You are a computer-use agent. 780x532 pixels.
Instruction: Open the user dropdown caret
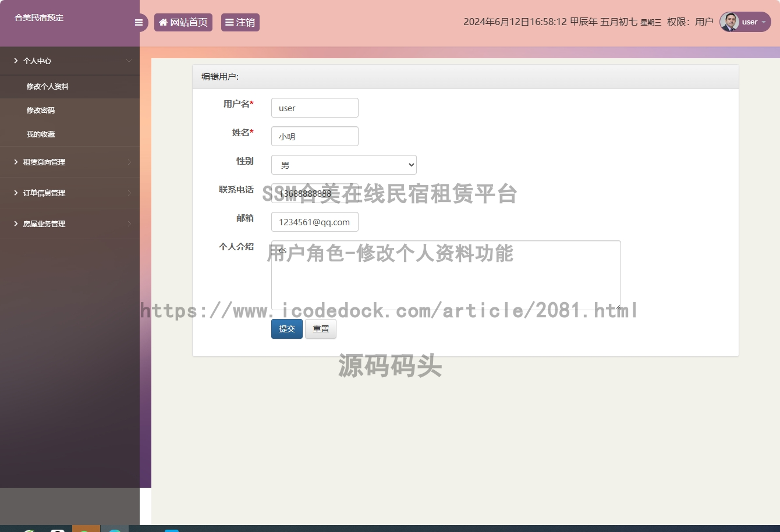click(x=764, y=22)
